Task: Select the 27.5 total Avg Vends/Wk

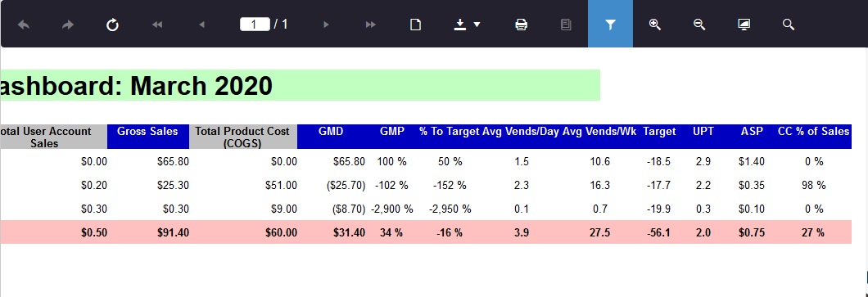Action: 600,233
